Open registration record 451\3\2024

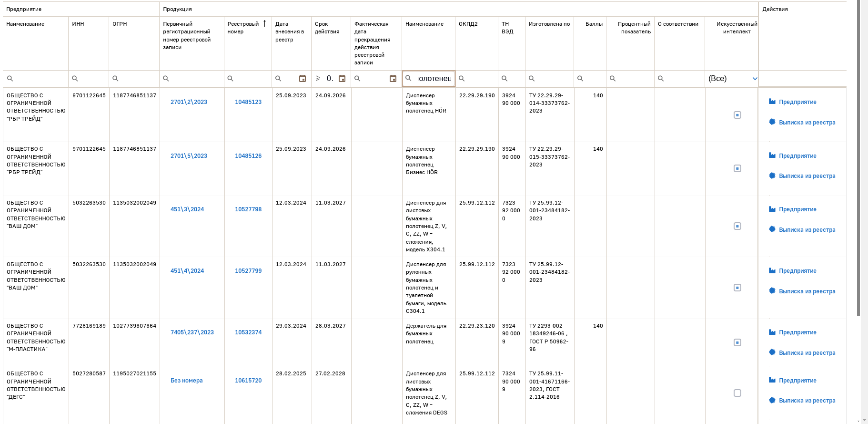187,209
